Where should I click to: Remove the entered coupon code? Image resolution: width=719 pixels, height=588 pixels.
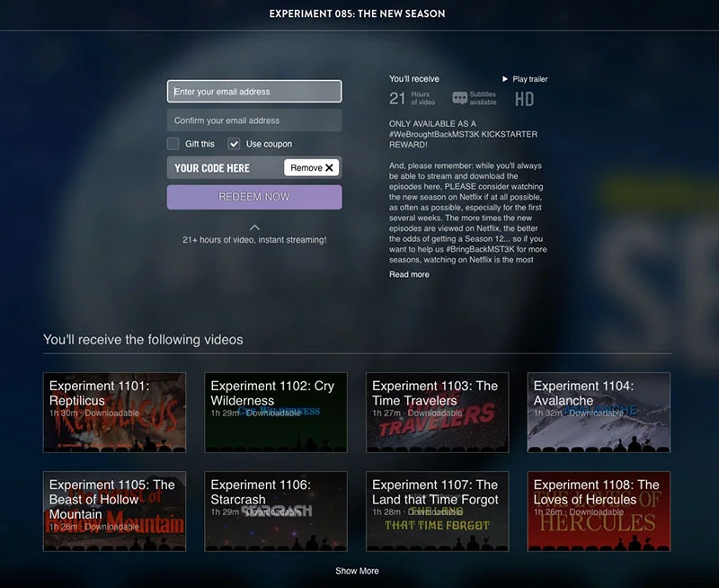click(x=311, y=168)
